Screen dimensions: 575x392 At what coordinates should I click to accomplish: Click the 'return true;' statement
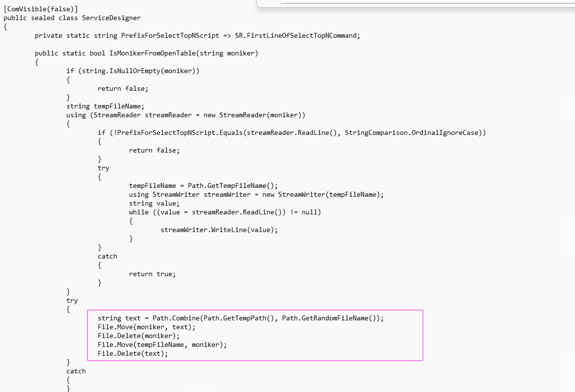click(152, 274)
